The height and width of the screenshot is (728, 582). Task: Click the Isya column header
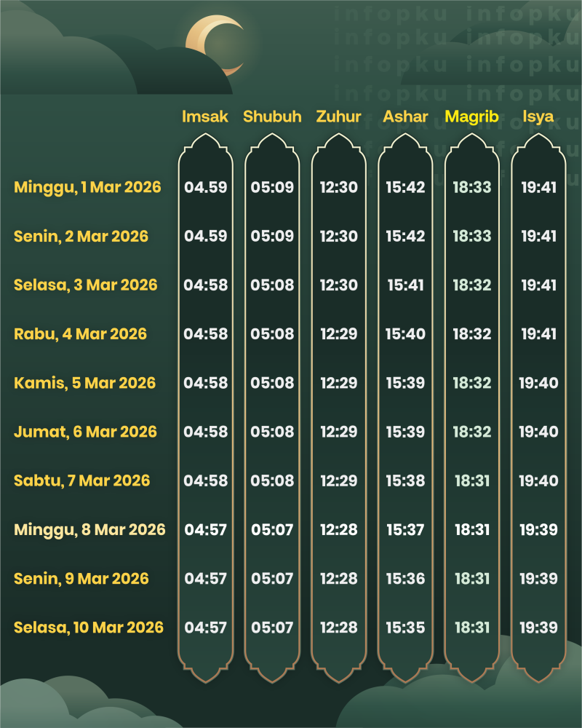pos(538,116)
